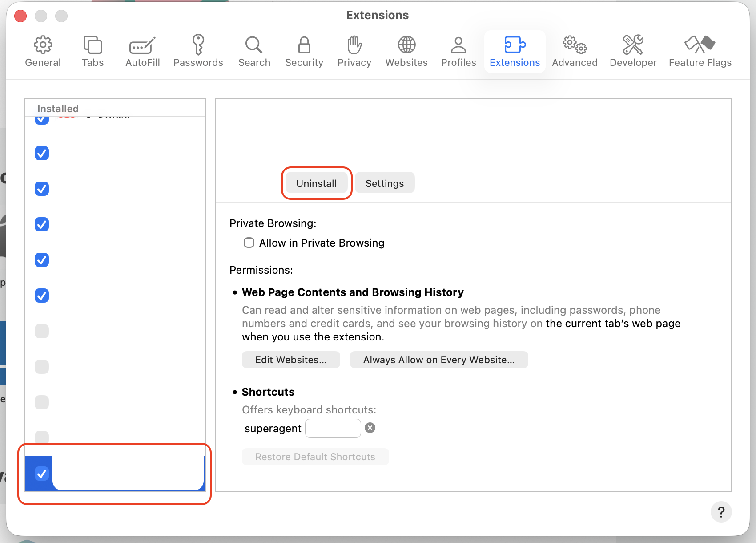This screenshot has width=756, height=543.
Task: Click the Installed list header
Action: click(58, 109)
